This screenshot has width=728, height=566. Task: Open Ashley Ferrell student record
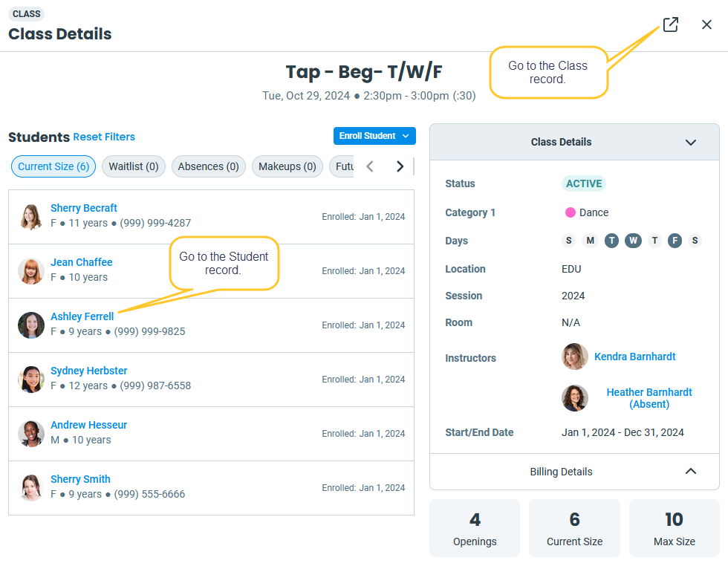82,316
